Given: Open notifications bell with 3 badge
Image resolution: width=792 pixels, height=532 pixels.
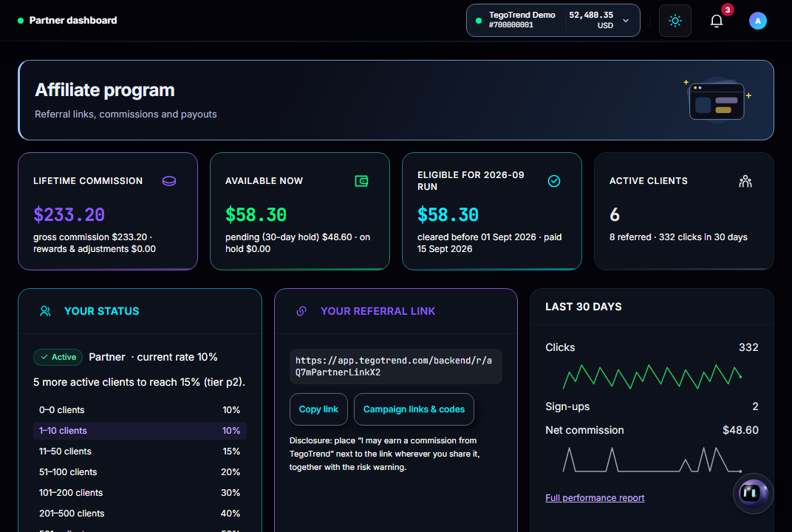Looking at the screenshot, I should tap(716, 21).
